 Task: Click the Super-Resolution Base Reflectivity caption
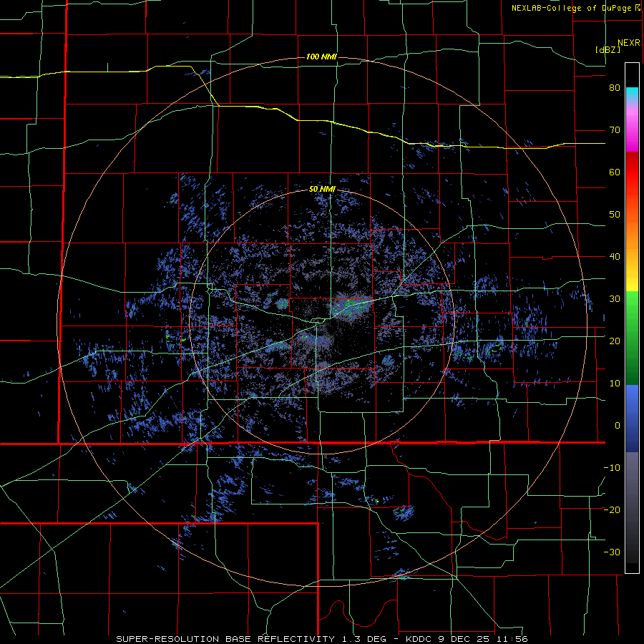[x=321, y=639]
